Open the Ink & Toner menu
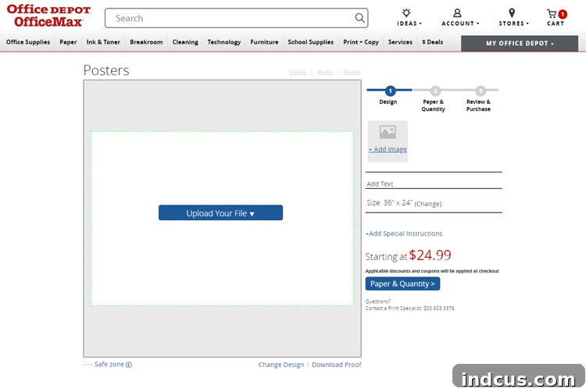Screen dimensions: 586x392 (x=103, y=42)
